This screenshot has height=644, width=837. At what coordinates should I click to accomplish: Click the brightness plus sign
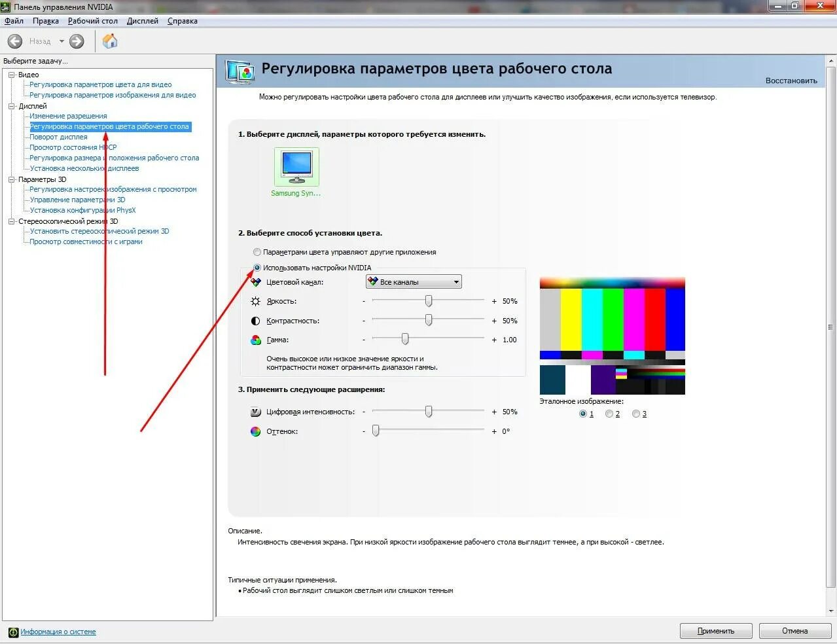494,302
